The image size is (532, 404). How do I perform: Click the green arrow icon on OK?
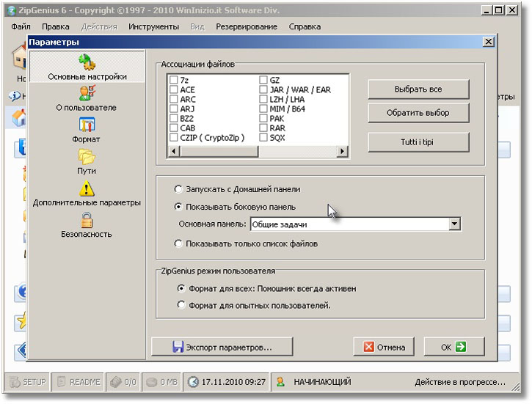coord(461,346)
